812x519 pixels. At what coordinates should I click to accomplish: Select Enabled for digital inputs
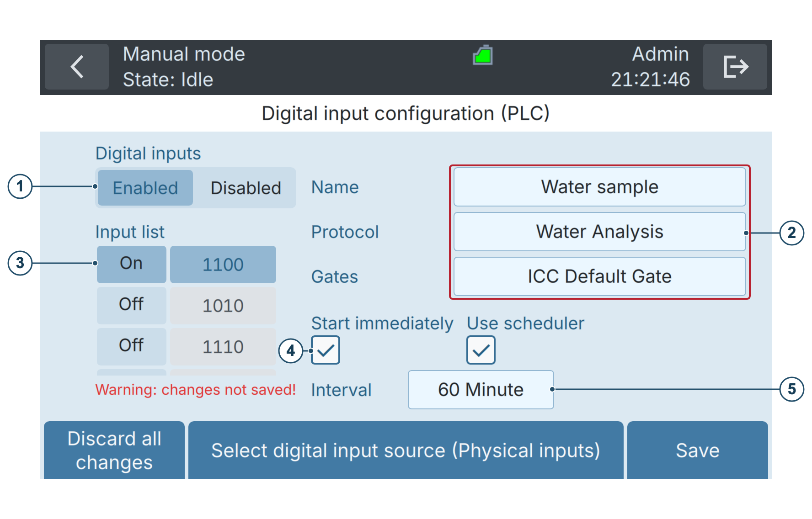[145, 188]
